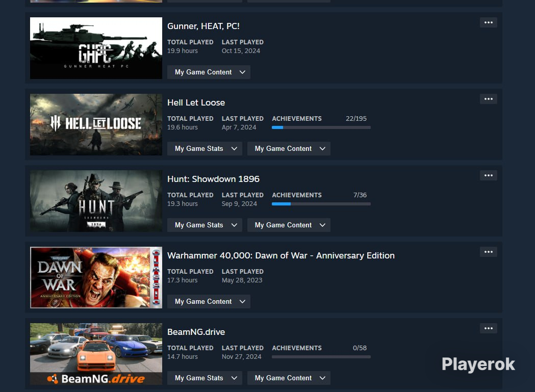Click Hell Let Loose achievements progress bar

(321, 127)
